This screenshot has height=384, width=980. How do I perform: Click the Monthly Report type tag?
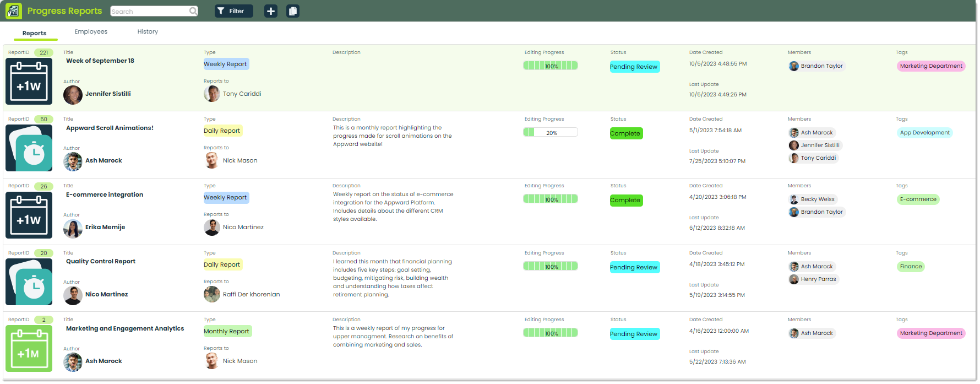(228, 331)
